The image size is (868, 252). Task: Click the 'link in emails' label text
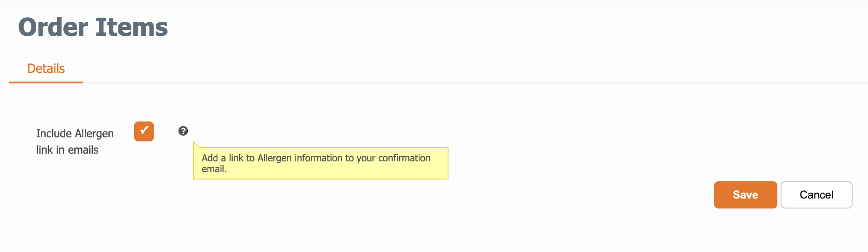(x=67, y=150)
